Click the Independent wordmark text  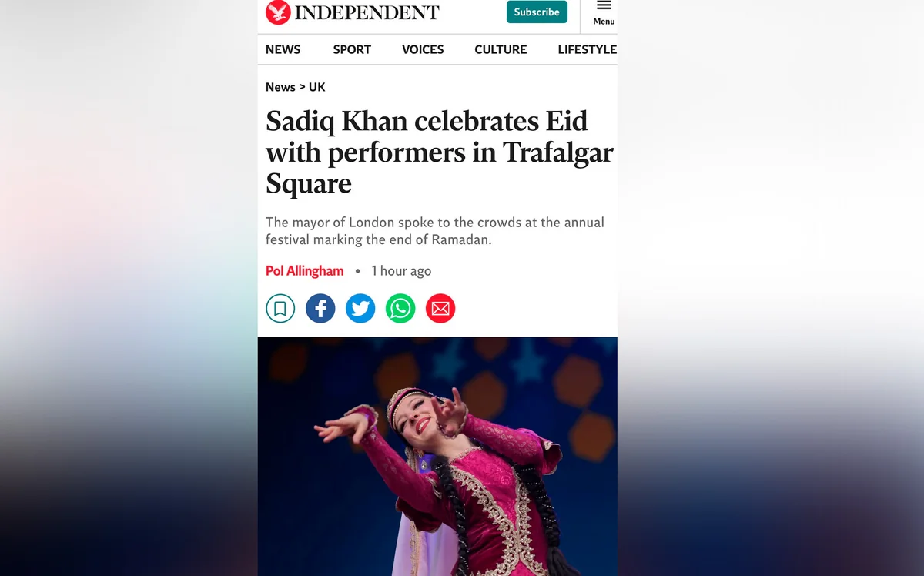tap(367, 12)
